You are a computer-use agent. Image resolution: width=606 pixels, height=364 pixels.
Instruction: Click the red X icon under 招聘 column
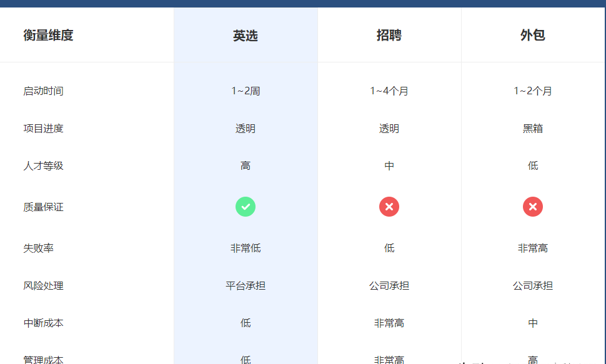pos(389,207)
